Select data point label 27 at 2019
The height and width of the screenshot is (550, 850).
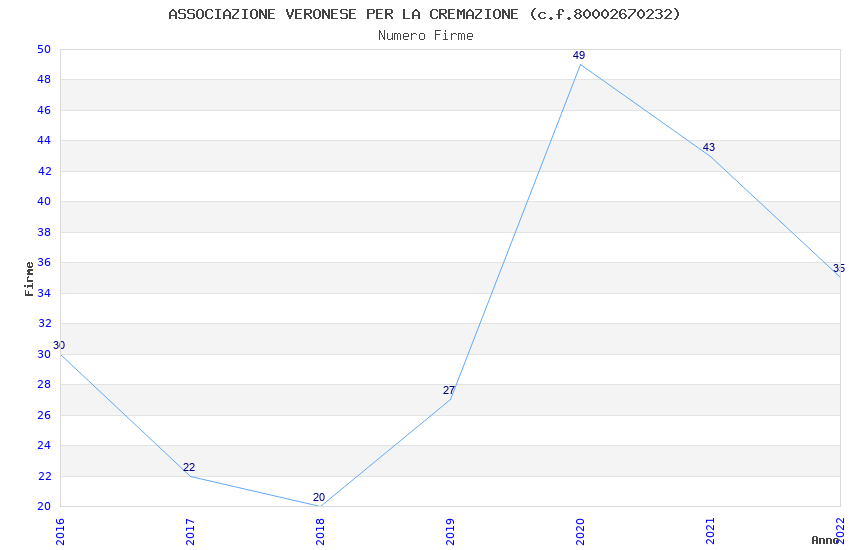click(x=449, y=390)
